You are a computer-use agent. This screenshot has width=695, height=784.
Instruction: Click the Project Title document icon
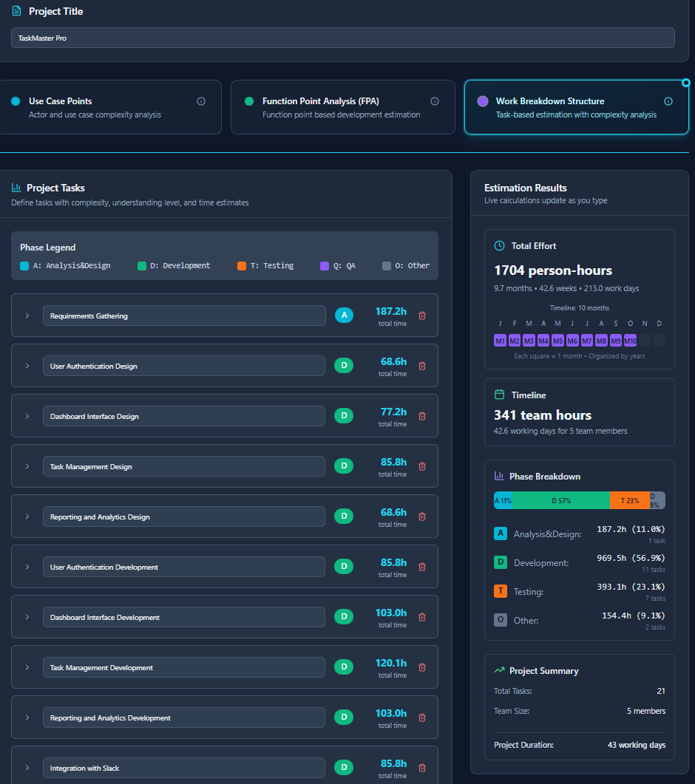(16, 10)
